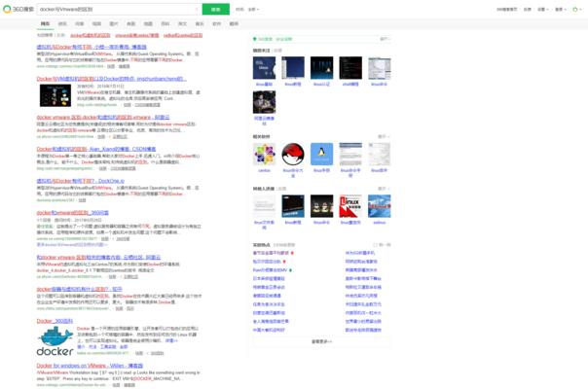Viewport: 588px width, 389px height.
Task: Switch to the 百科 tab
Action: (165, 23)
